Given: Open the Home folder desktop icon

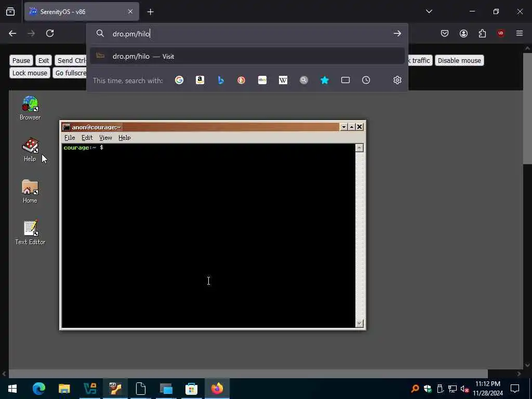Looking at the screenshot, I should (x=30, y=192).
